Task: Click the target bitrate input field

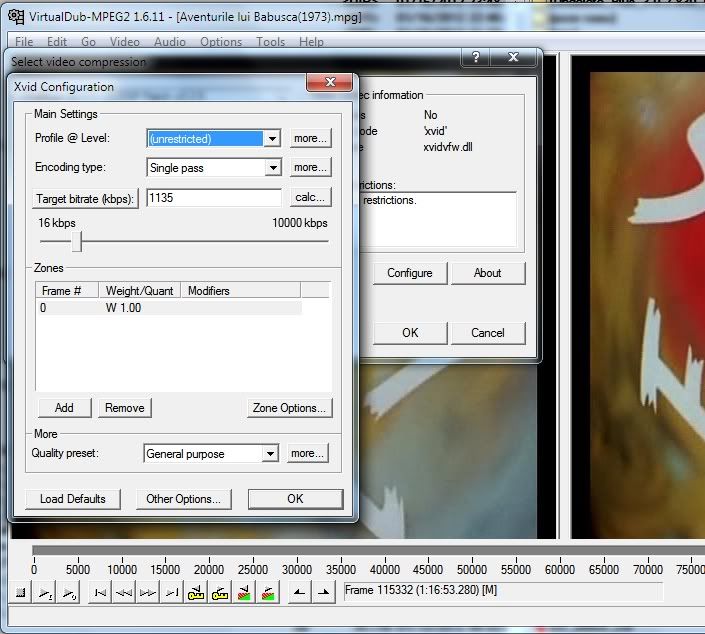Action: coord(213,198)
